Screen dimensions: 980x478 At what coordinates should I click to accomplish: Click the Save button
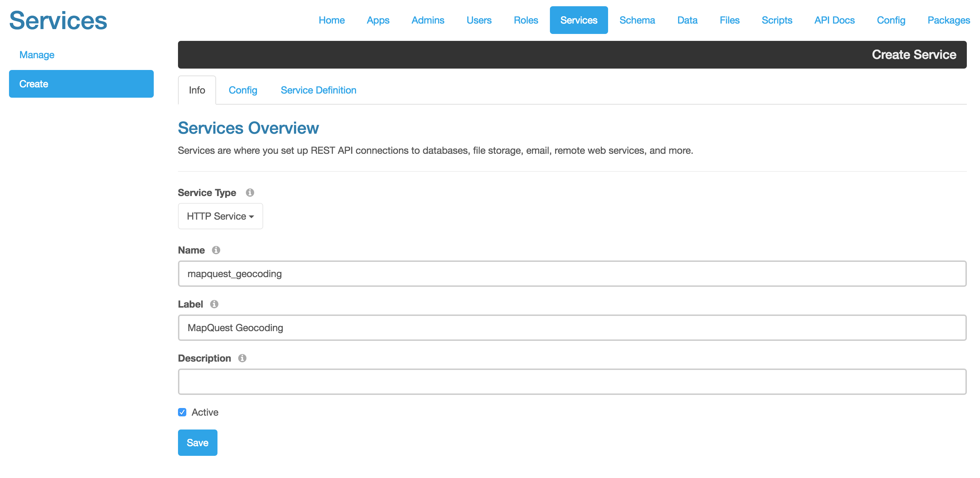(197, 442)
